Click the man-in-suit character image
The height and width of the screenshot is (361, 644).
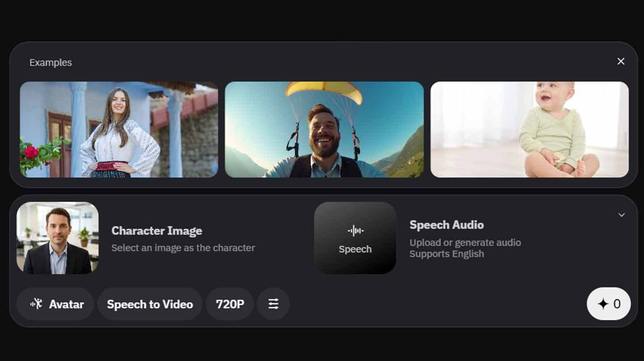[x=57, y=238]
